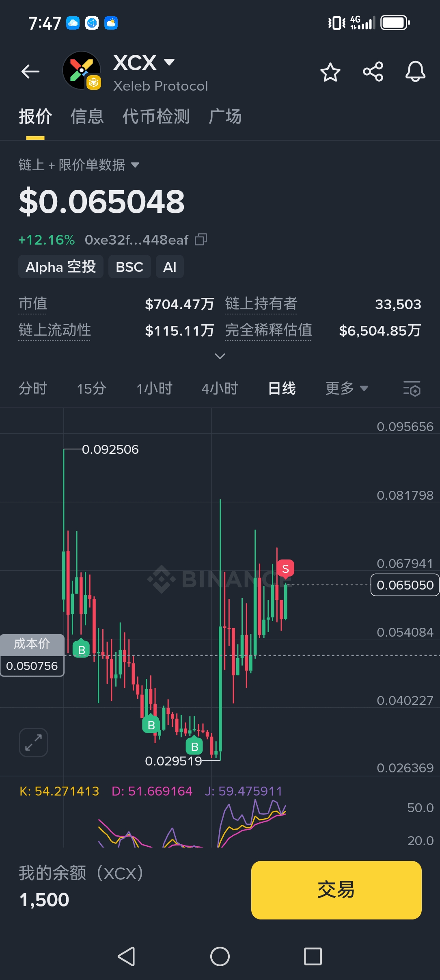Switch to the 信息 tab
The width and height of the screenshot is (440, 980).
coord(87,117)
